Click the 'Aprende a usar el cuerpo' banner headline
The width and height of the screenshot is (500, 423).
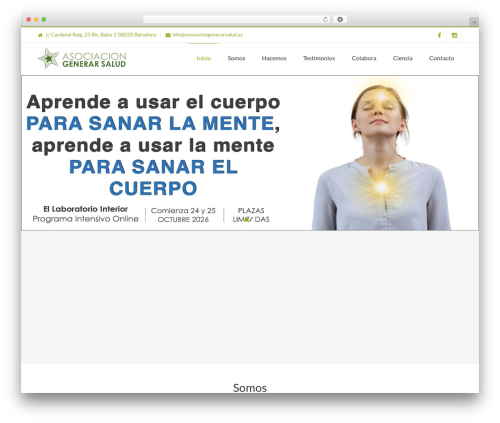153,102
